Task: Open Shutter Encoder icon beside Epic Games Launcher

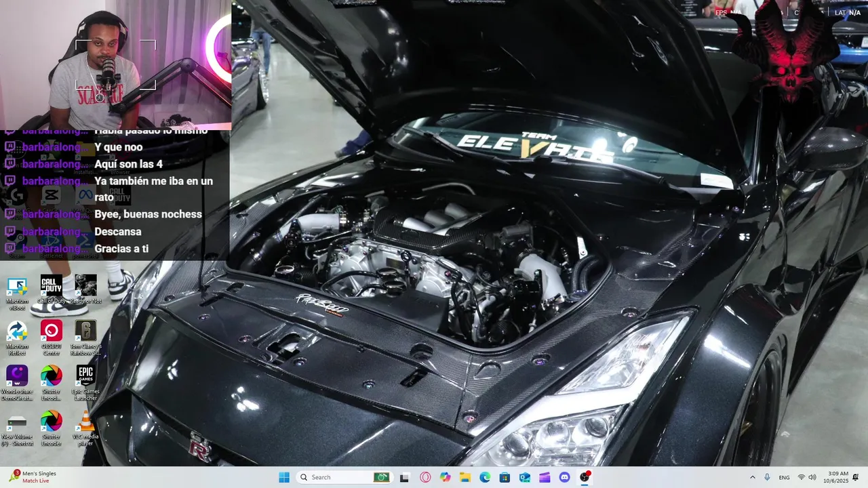Action: [51, 383]
